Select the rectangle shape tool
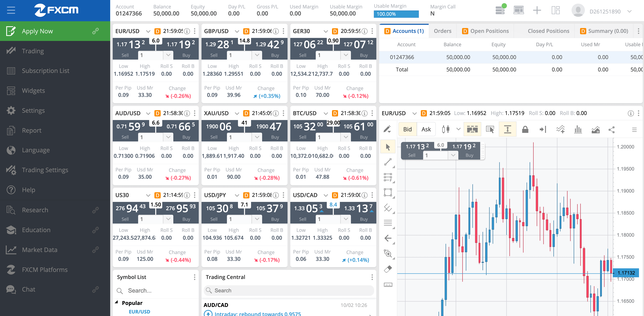 tap(388, 192)
